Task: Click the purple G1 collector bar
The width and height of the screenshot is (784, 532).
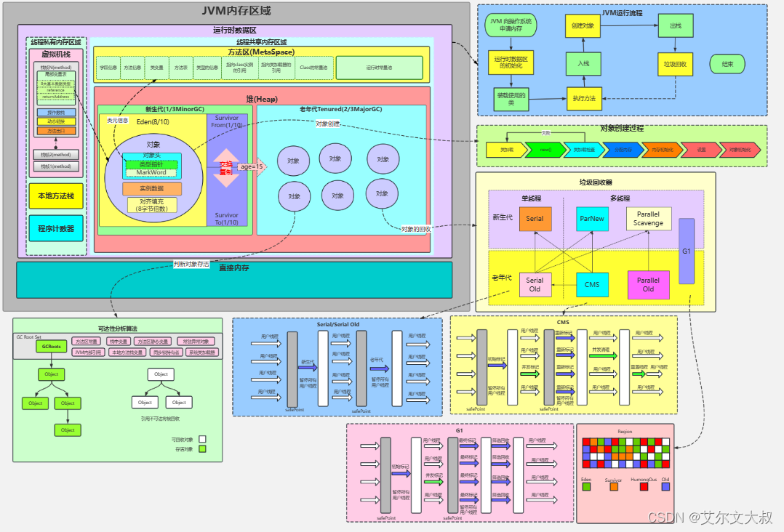Action: coord(687,251)
